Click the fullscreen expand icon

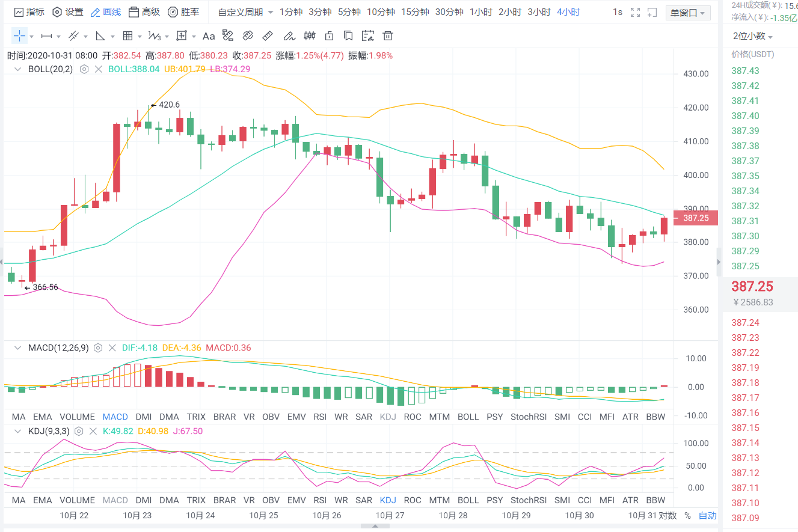tap(635, 12)
